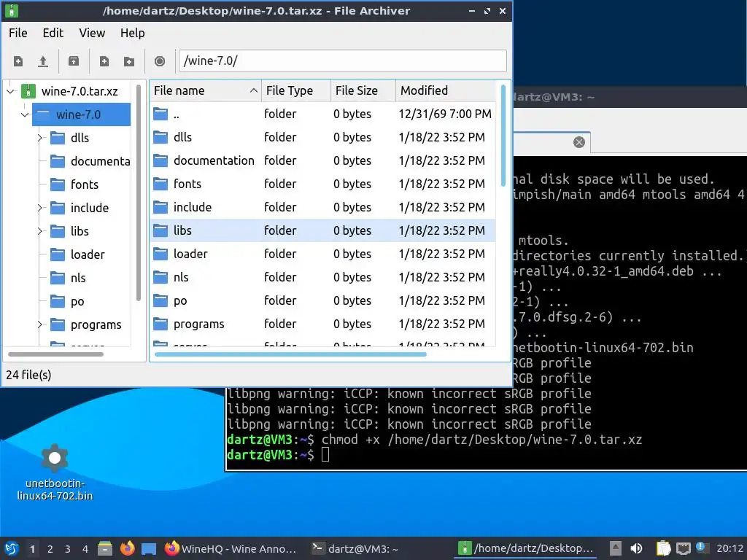This screenshot has height=560, width=747.
Task: Select the "include" row in file list
Action: click(322, 207)
